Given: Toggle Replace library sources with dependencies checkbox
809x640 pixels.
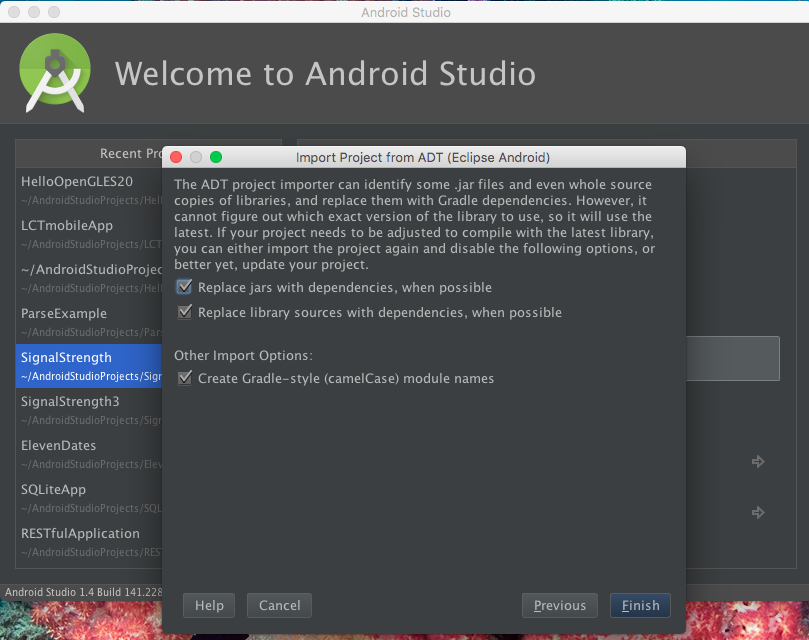Looking at the screenshot, I should (x=184, y=312).
